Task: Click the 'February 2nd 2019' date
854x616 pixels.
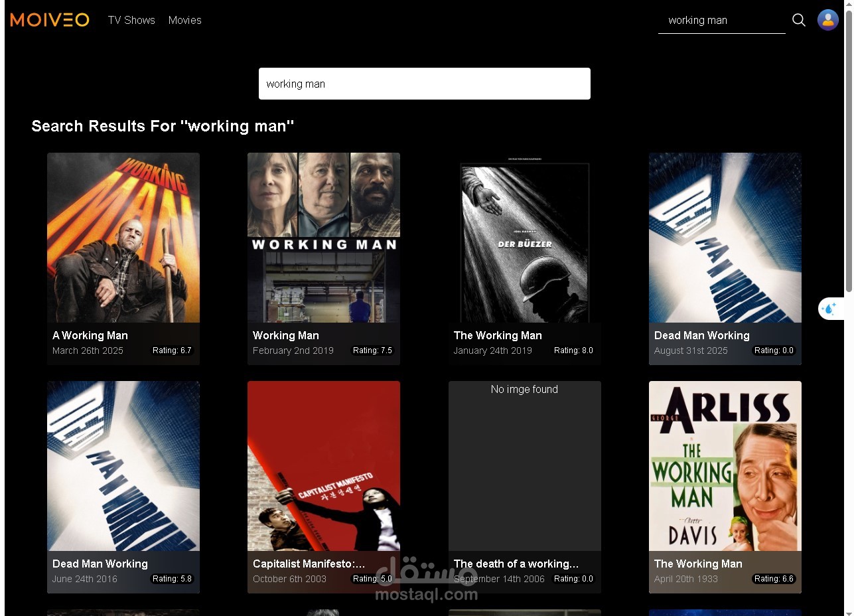Action: (293, 350)
